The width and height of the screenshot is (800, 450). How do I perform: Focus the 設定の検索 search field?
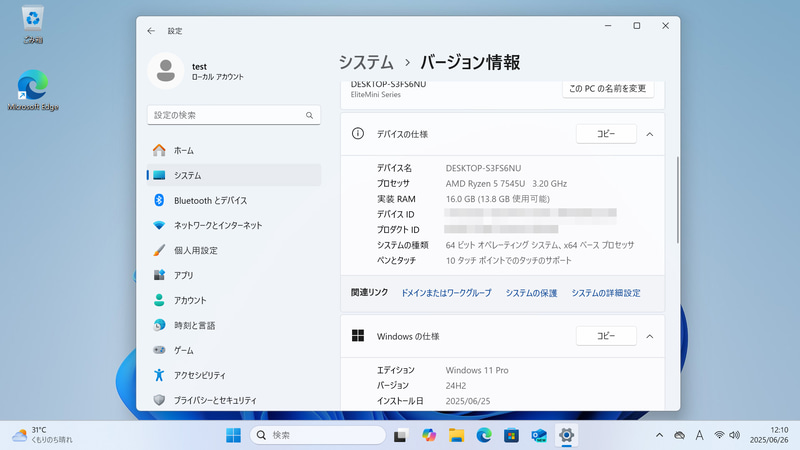(234, 115)
